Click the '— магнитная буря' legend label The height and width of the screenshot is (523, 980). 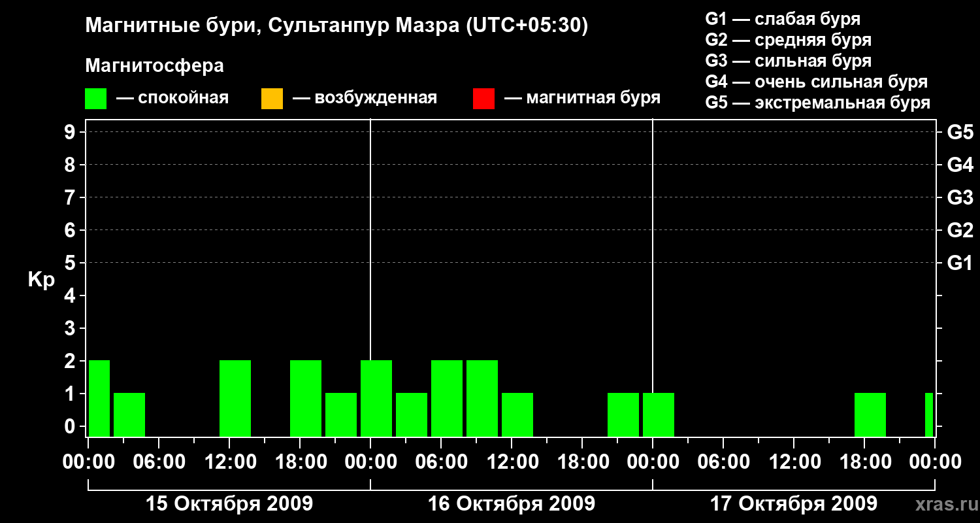tap(583, 99)
